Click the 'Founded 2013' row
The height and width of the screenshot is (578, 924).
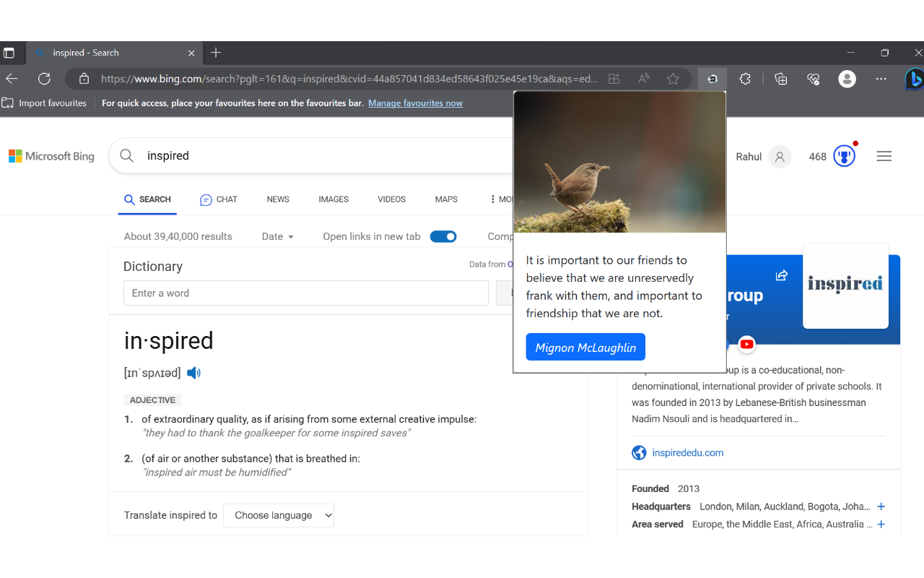[666, 489]
